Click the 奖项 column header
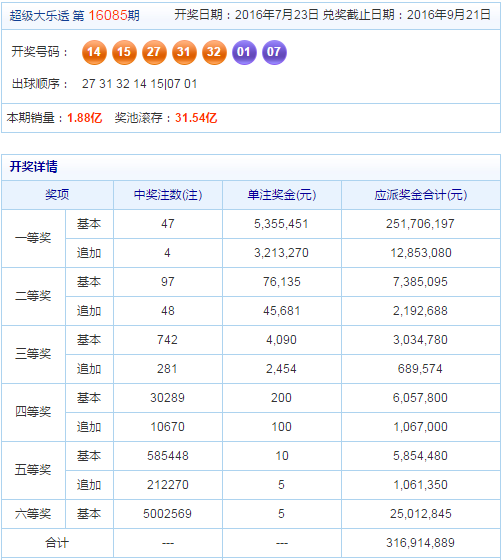The width and height of the screenshot is (503, 560). coord(57,195)
